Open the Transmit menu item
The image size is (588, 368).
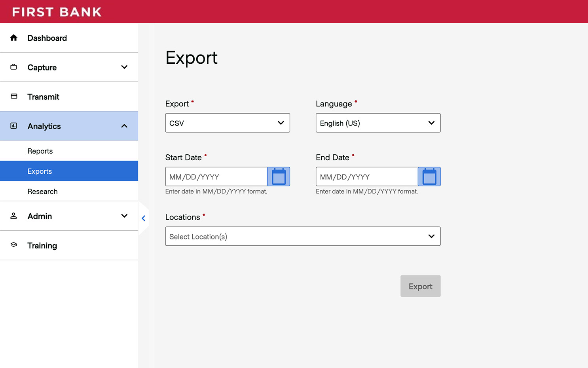tap(69, 97)
